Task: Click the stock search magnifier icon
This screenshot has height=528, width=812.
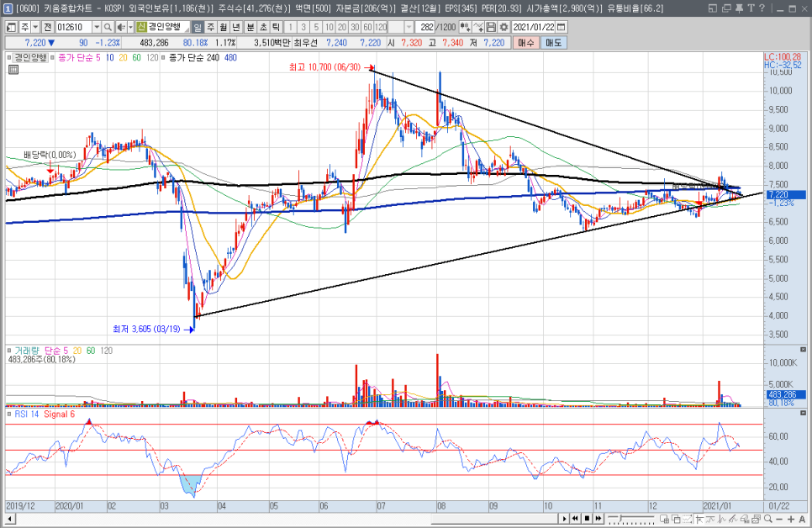Action: coord(108,27)
